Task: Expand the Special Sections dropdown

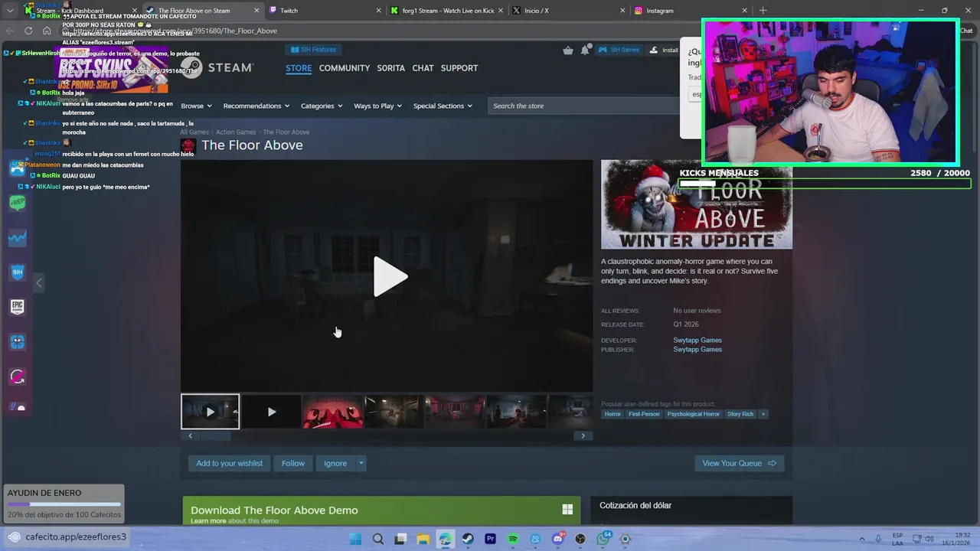Action: [x=443, y=106]
